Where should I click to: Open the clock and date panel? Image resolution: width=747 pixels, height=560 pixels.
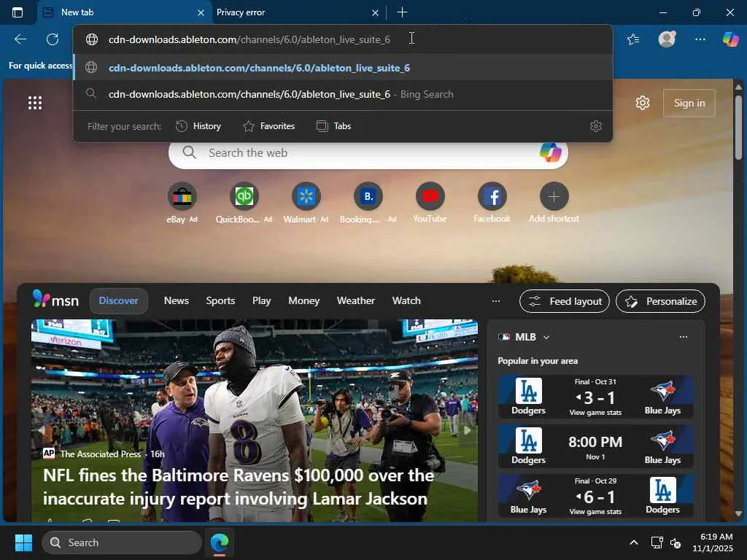[713, 542]
